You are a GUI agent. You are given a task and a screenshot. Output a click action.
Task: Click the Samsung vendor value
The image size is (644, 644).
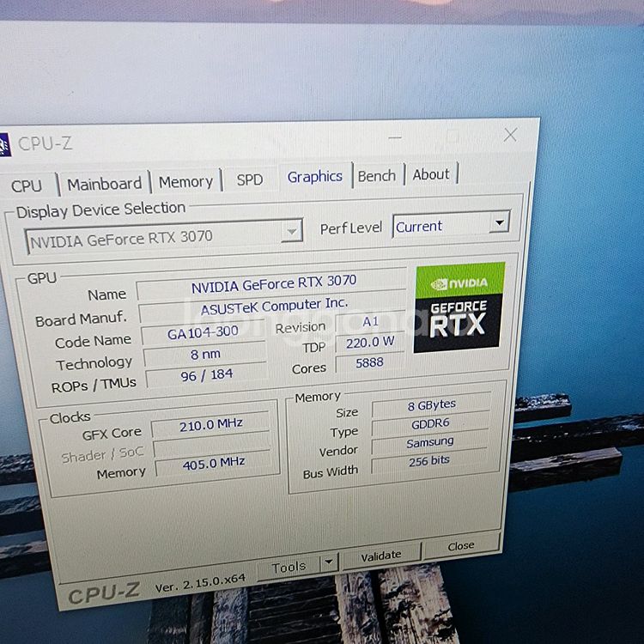click(430, 442)
